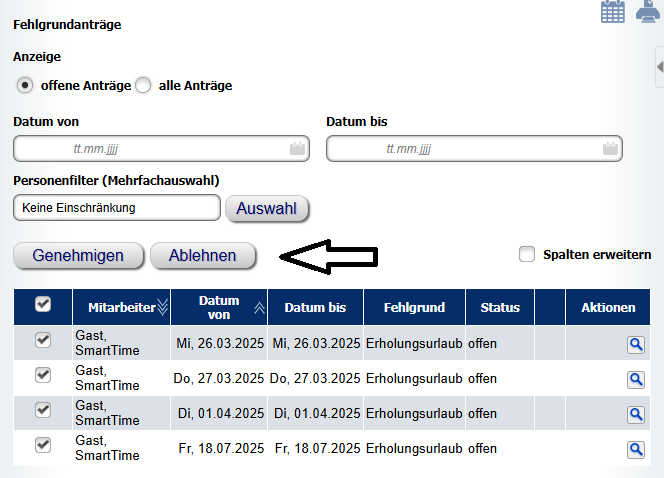Inspect the 18.07.2025 request via magnifier
Screen dimensions: 664x478
pos(636,450)
